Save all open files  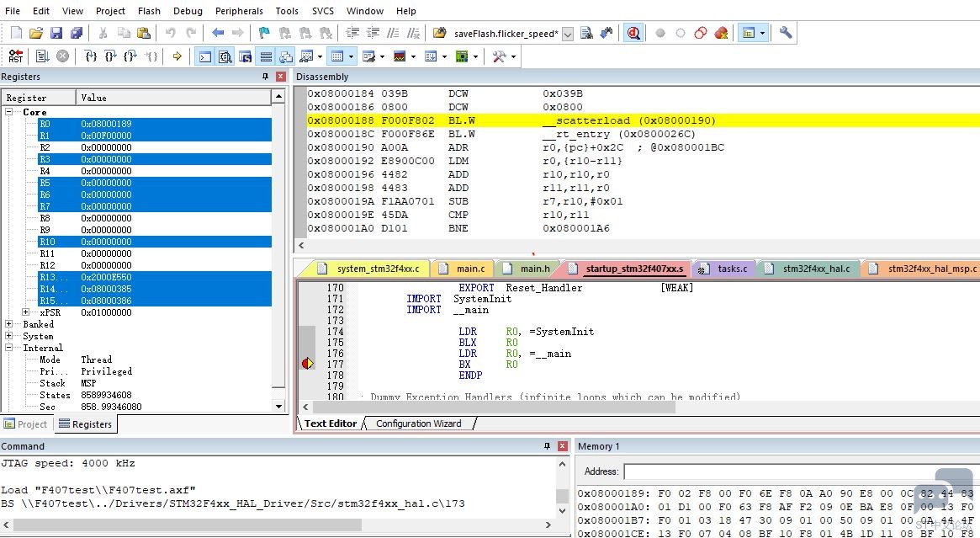(77, 33)
